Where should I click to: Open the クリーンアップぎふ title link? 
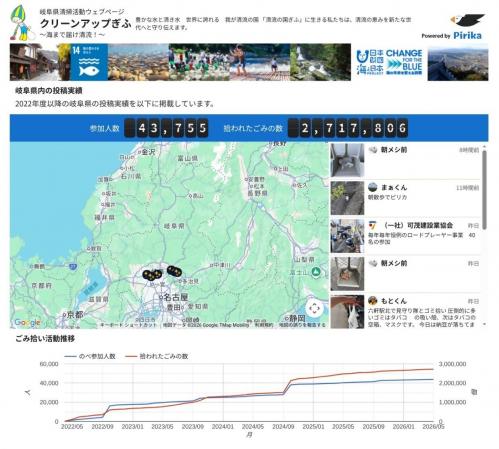86,23
